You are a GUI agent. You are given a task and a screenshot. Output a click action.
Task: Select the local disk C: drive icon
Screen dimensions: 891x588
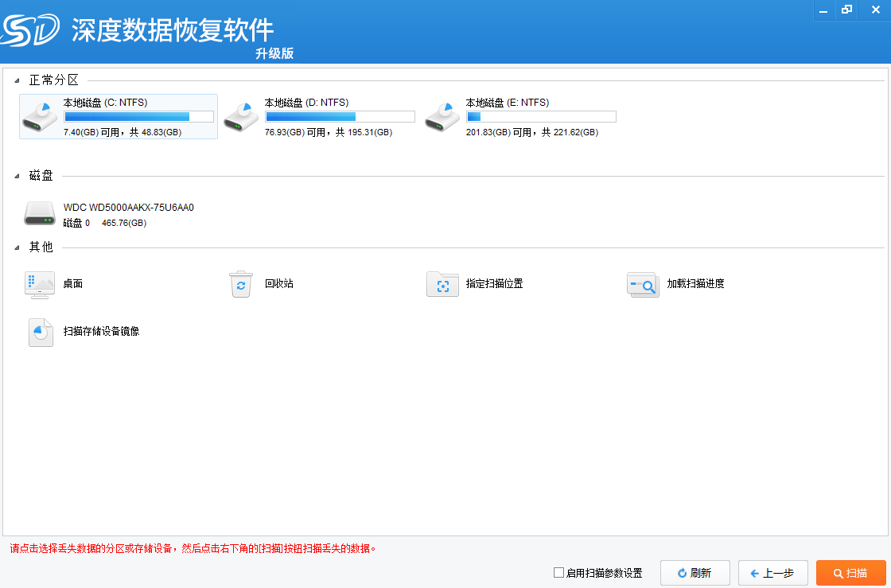(40, 117)
